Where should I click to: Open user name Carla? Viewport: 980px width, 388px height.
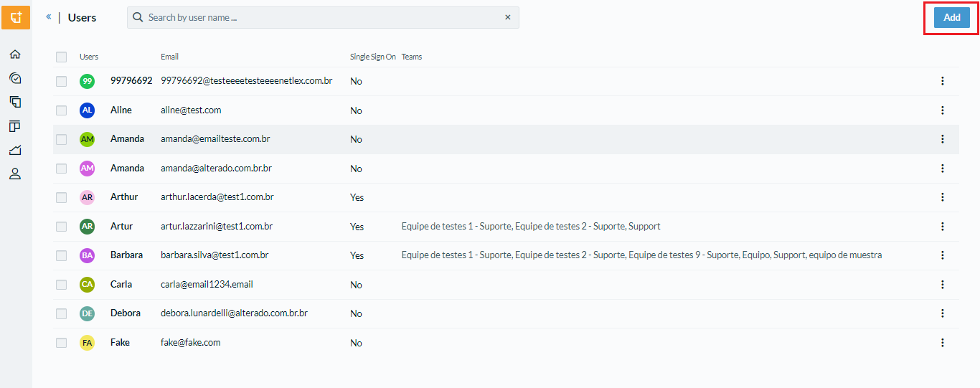pyautogui.click(x=121, y=284)
